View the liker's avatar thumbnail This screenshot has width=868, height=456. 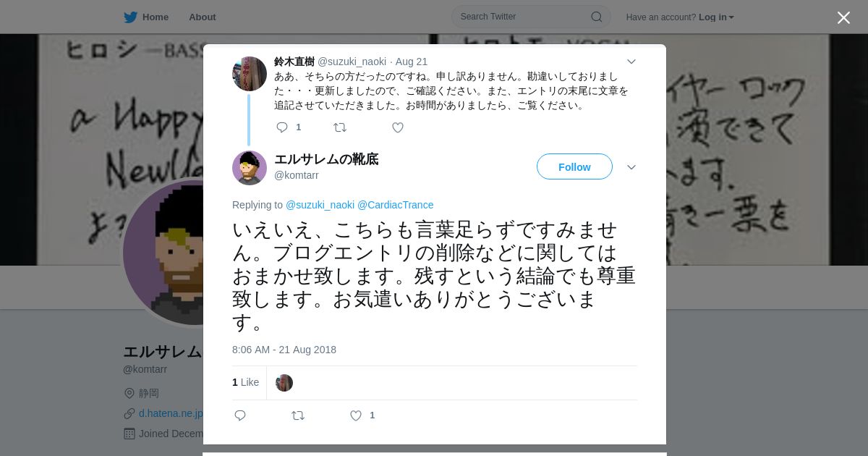pyautogui.click(x=284, y=383)
